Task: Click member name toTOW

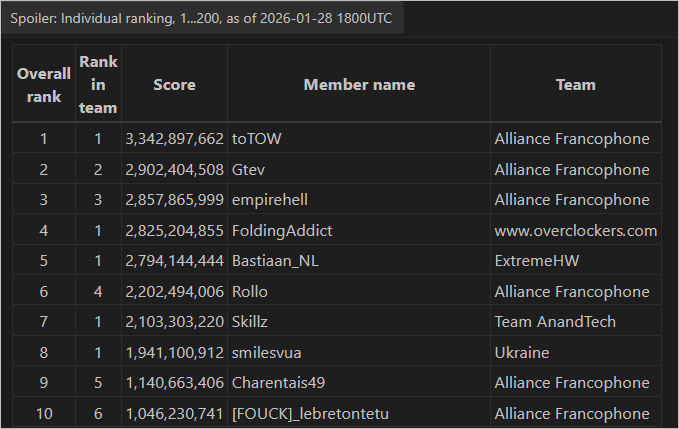Action: [x=257, y=139]
